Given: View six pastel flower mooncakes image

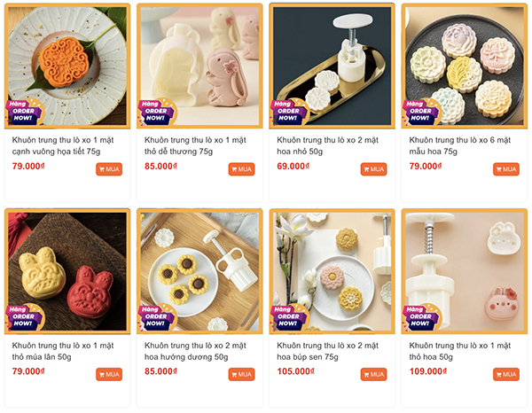Looking at the screenshot, I should click(464, 66).
